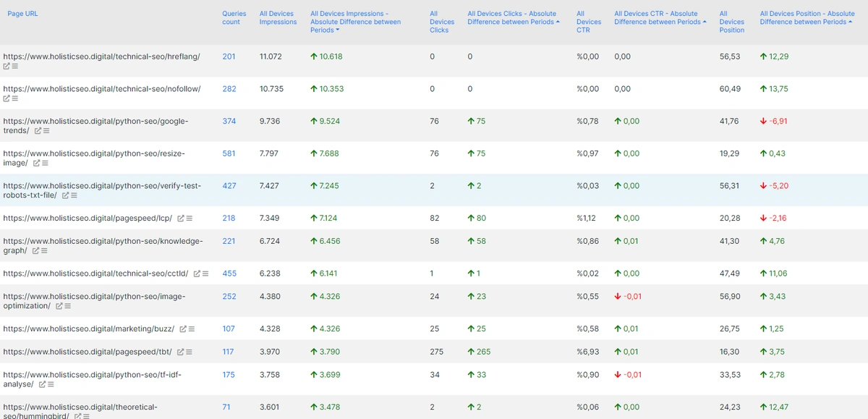
Task: Sort by Clicks Absolute Difference column
Action: click(x=513, y=17)
